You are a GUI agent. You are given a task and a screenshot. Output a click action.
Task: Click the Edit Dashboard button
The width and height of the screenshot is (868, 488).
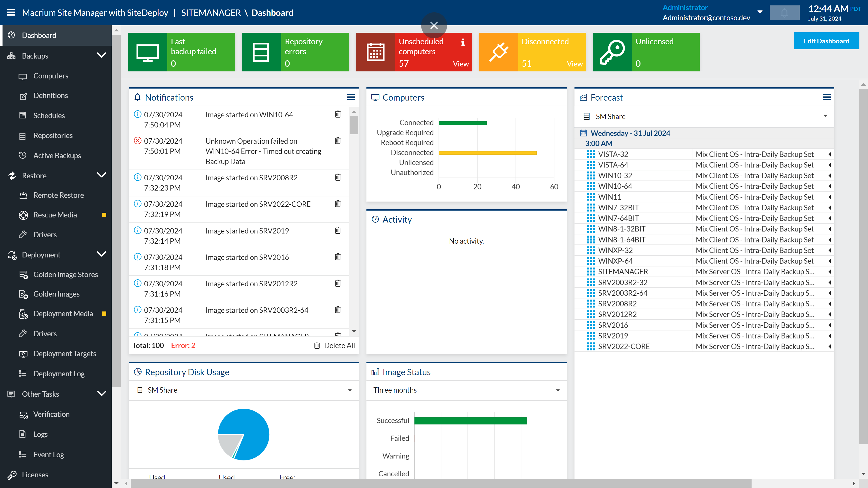pos(826,41)
